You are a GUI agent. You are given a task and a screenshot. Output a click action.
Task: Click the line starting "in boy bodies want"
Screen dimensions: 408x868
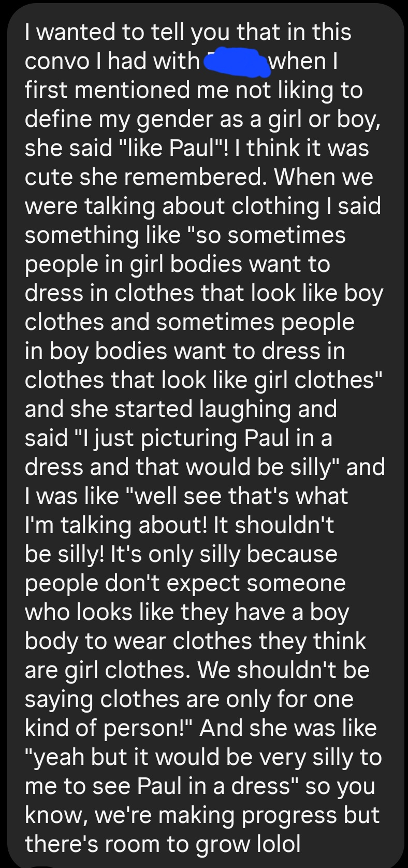184,352
